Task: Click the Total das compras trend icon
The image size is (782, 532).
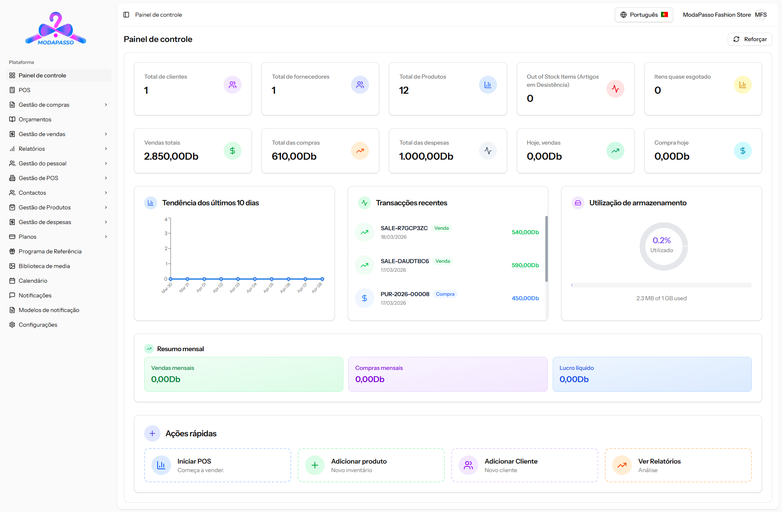Action: 360,151
